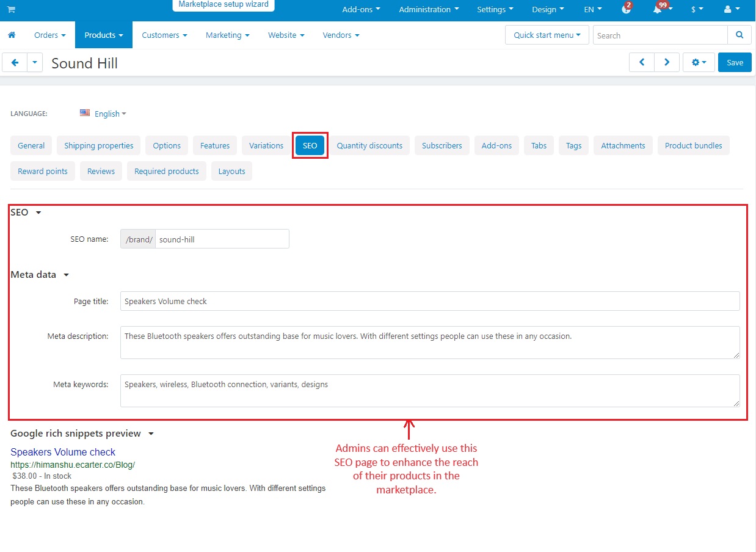The width and height of the screenshot is (756, 552).
Task: Open the EN language selector
Action: pos(593,9)
